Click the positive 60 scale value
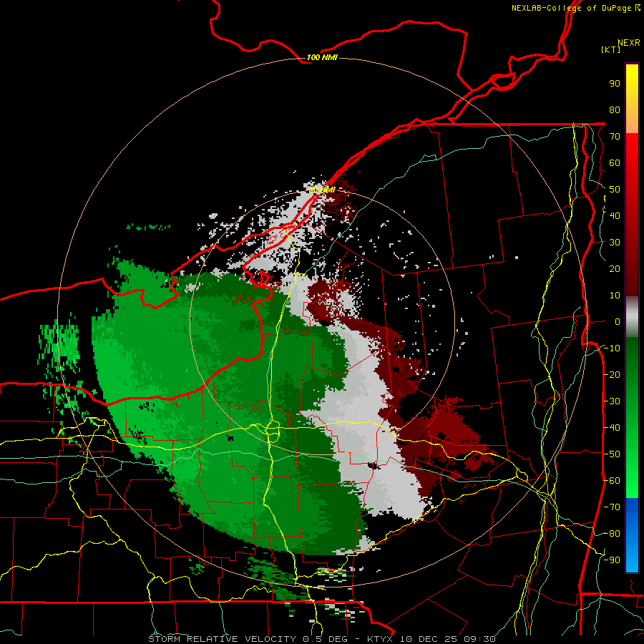 (x=615, y=162)
